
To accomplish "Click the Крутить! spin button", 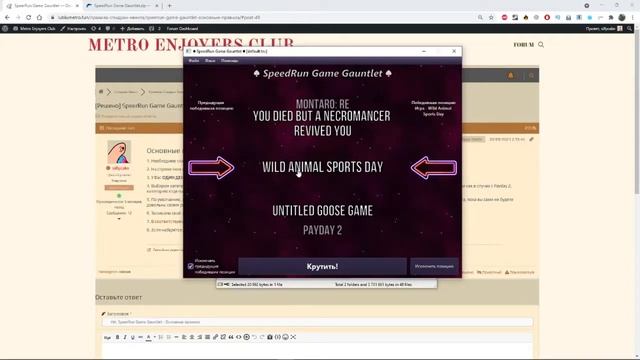I will pos(322,266).
